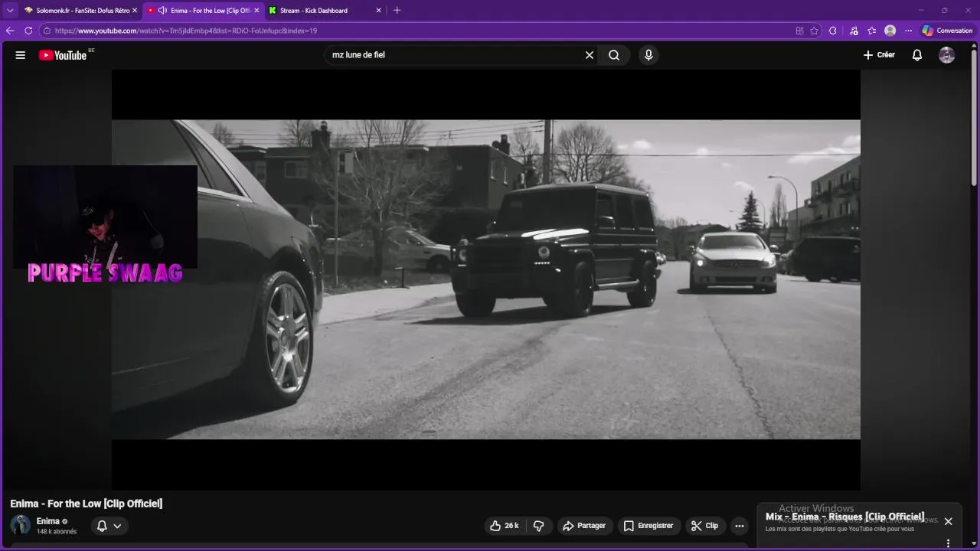Open the Copilot Conversation button
980x551 pixels.
947,31
